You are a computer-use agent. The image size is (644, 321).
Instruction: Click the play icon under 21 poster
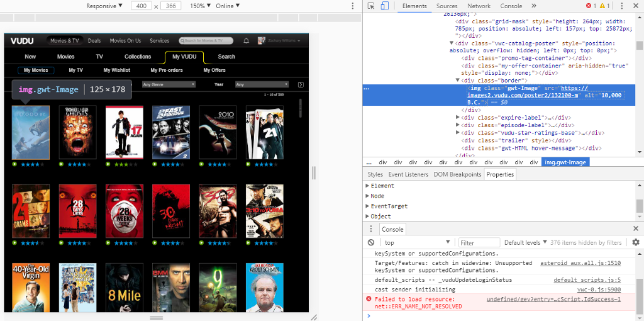248,164
